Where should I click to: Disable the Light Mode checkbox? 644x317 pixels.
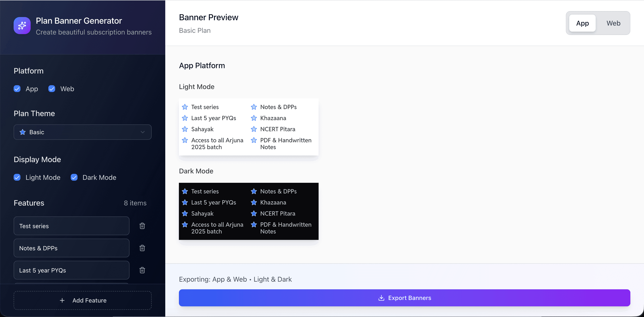click(17, 177)
